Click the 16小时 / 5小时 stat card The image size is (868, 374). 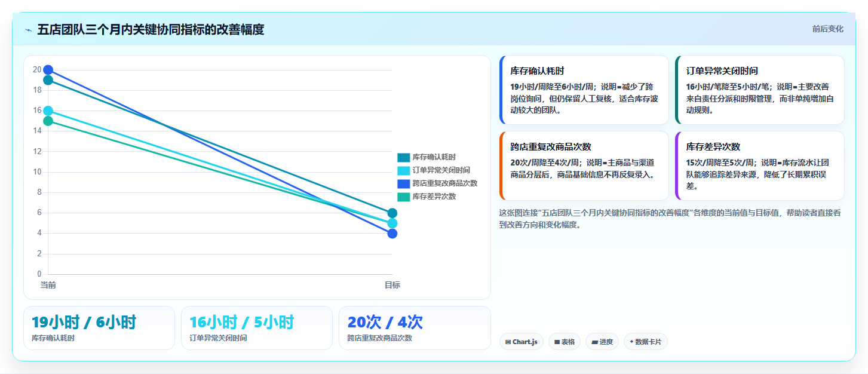click(257, 328)
